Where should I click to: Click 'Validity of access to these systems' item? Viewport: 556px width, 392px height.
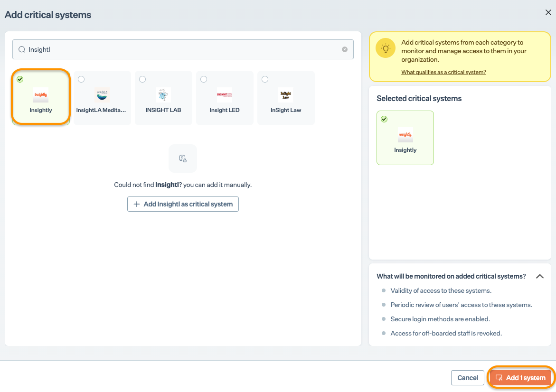coord(441,290)
